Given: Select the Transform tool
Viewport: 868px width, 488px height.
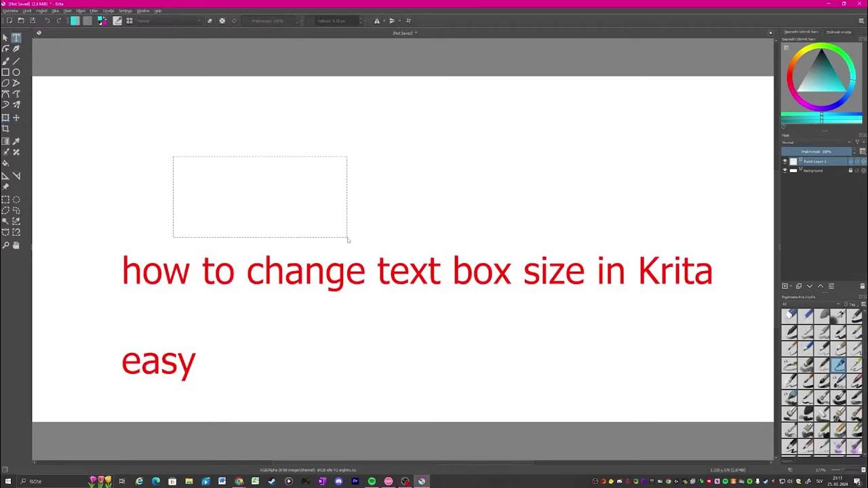Looking at the screenshot, I should [x=5, y=117].
